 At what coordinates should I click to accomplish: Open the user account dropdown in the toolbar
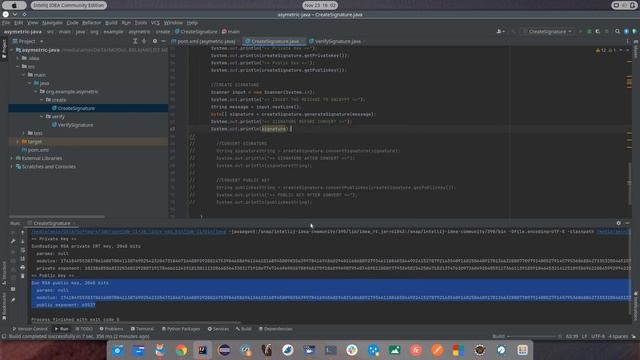click(x=500, y=31)
